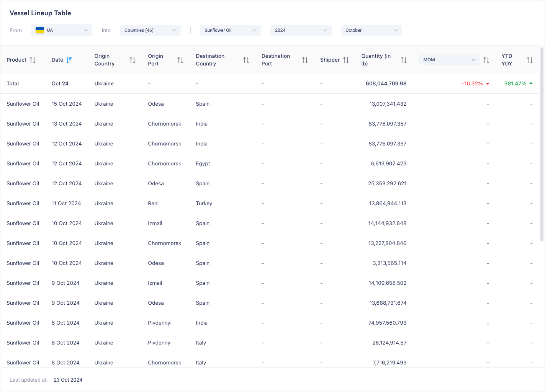
Task: Click date 15 Oct 2024
Action: tap(67, 104)
